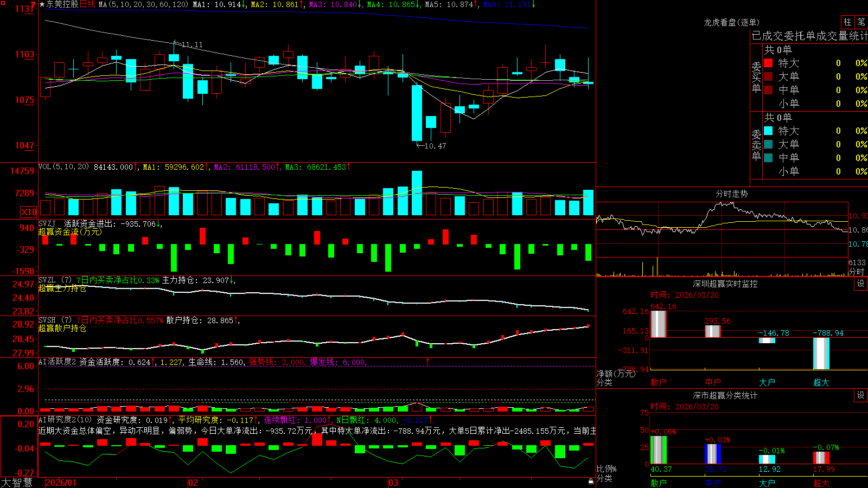Click the red question mark help icon
Screen dimensions: 868x488
pyautogui.click(x=34, y=5)
